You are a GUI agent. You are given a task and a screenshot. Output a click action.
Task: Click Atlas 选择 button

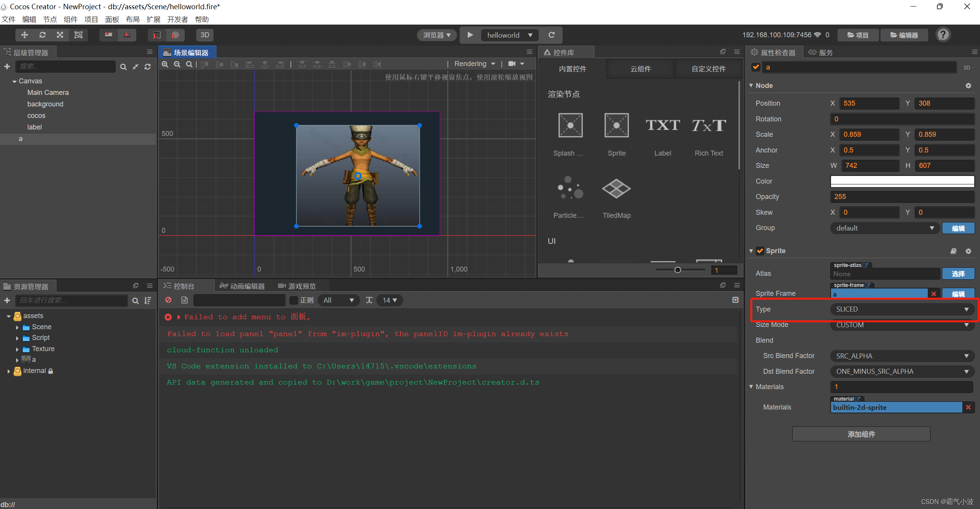click(x=958, y=274)
